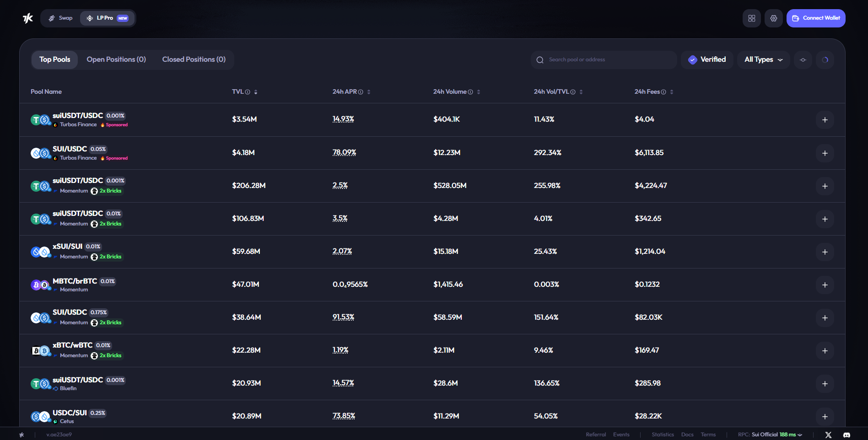The image size is (868, 440).
Task: Sort pools by 24h Volume arrows
Action: click(x=479, y=92)
